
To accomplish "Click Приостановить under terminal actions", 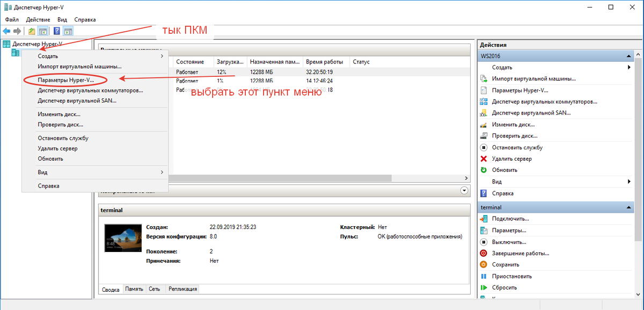I will (x=512, y=276).
